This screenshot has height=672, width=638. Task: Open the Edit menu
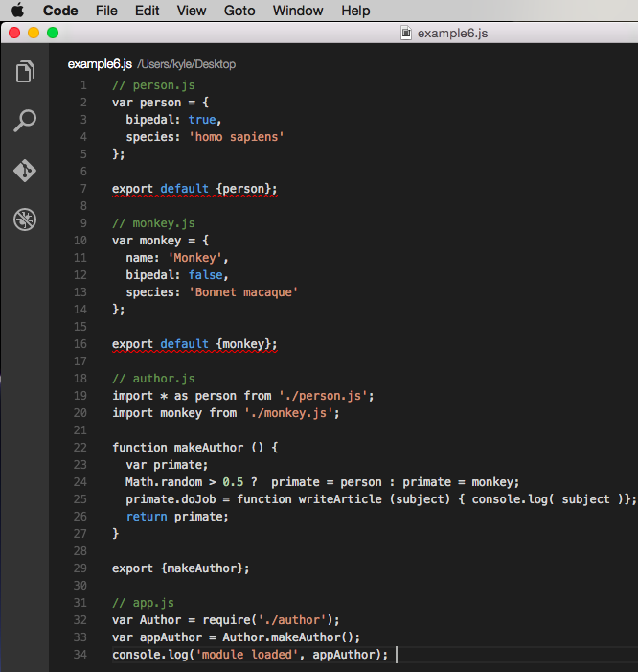pyautogui.click(x=147, y=11)
